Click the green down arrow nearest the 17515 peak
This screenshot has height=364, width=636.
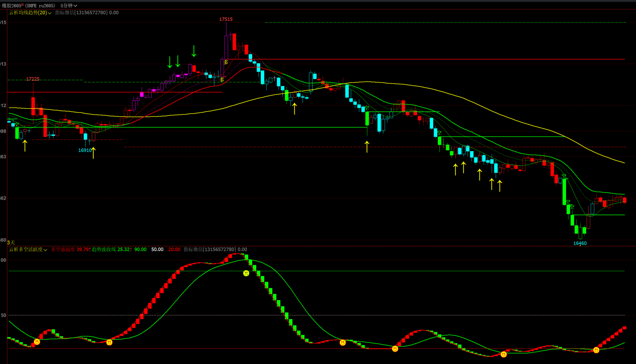pos(194,51)
